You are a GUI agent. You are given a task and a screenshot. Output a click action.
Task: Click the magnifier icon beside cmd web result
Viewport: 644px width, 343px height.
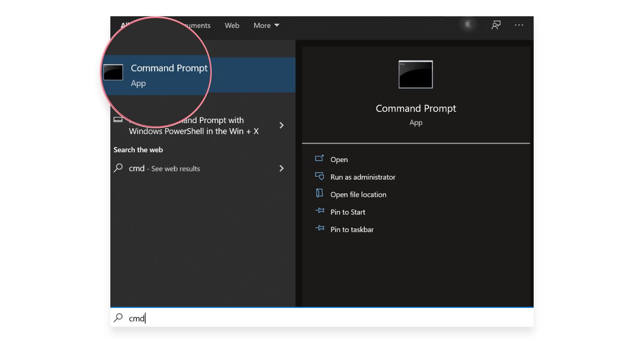118,168
